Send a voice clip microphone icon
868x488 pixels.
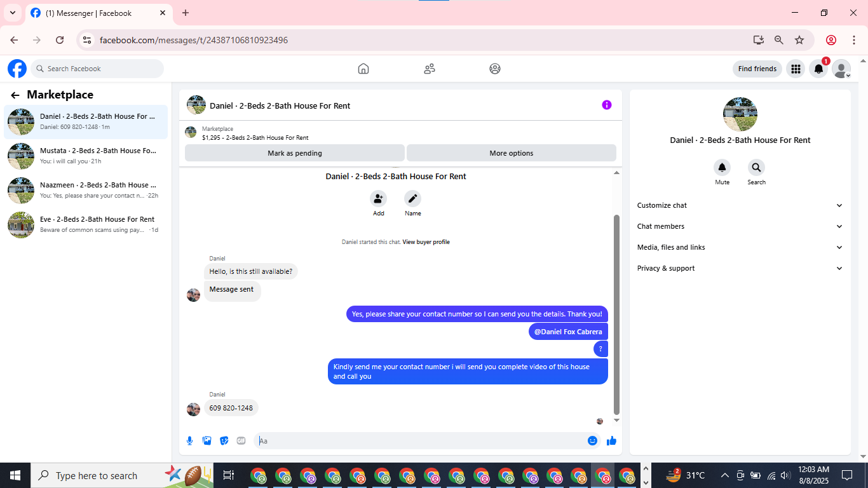[189, 440]
